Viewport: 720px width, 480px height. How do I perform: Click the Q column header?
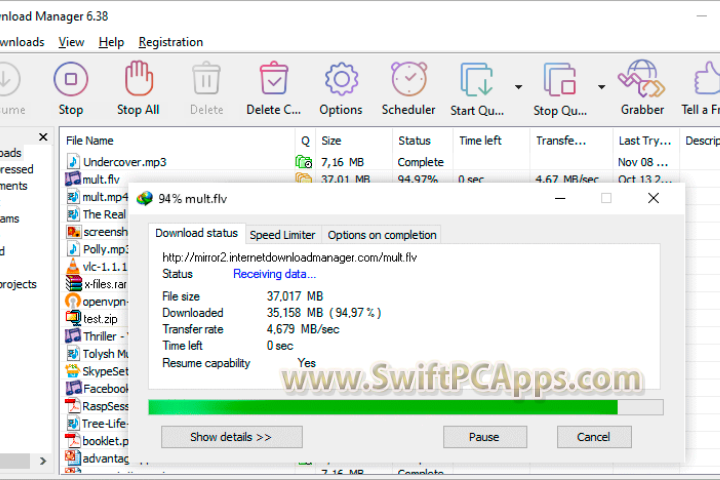305,141
